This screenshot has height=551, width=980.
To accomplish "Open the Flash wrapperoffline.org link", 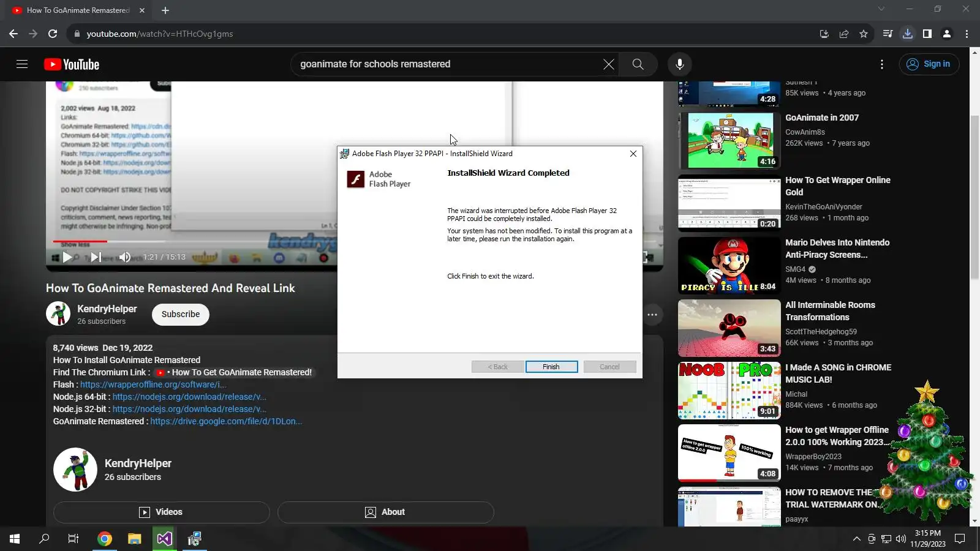I will [x=153, y=384].
